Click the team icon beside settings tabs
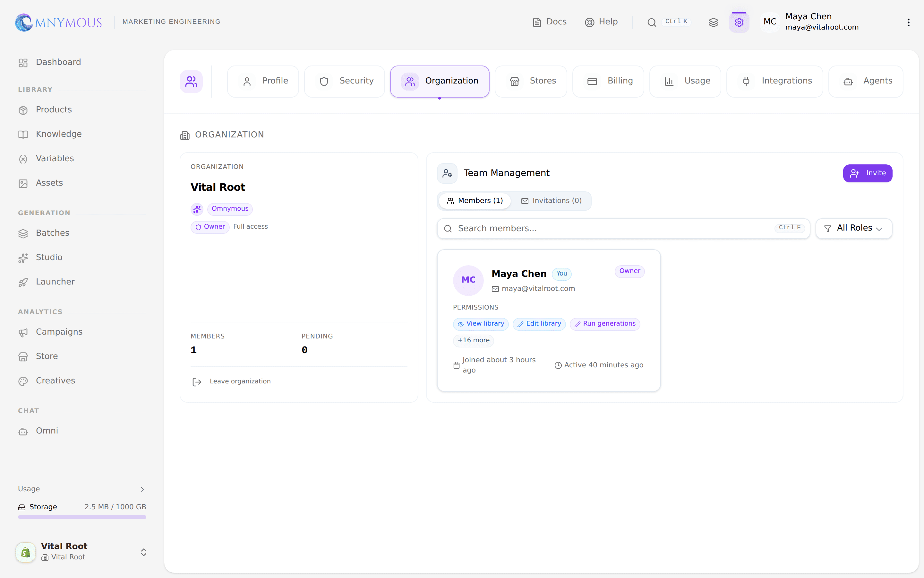 [191, 82]
